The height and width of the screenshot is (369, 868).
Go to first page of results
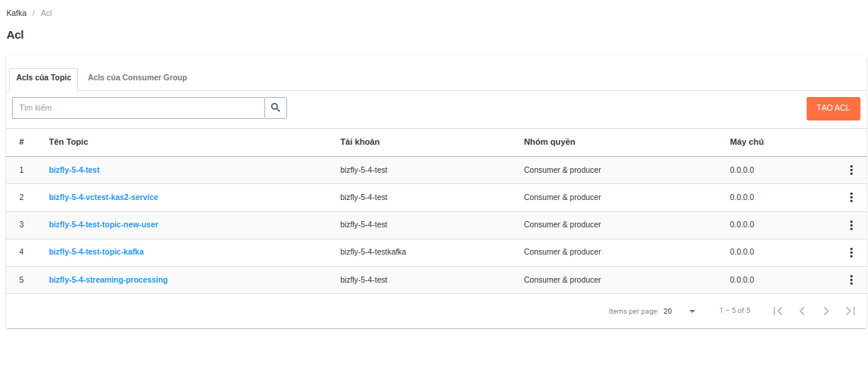(x=778, y=311)
